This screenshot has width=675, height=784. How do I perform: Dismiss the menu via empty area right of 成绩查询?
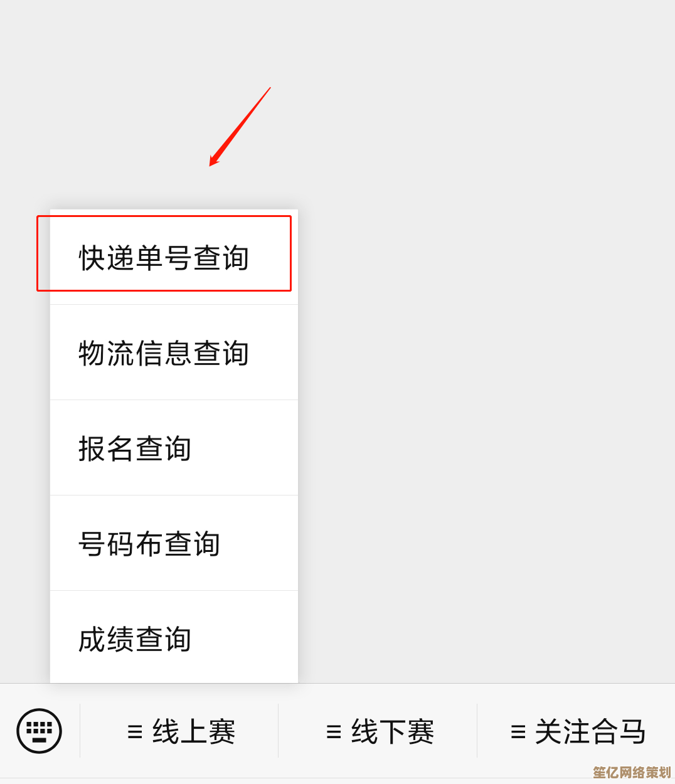486,637
